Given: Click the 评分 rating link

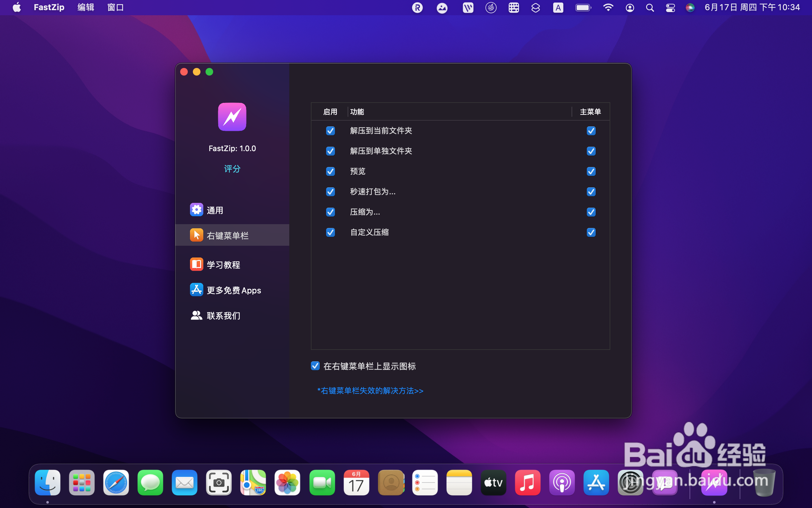Looking at the screenshot, I should click(x=232, y=169).
